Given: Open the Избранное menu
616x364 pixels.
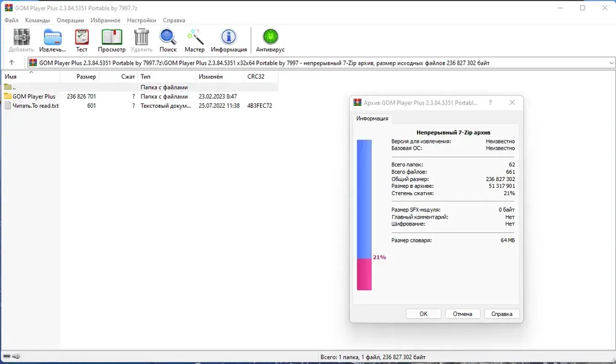Looking at the screenshot, I should click(105, 20).
